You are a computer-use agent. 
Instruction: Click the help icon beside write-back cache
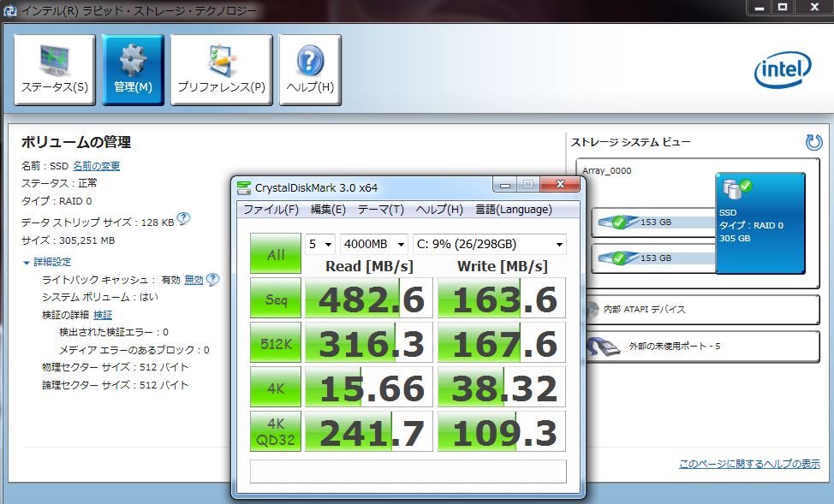[212, 279]
